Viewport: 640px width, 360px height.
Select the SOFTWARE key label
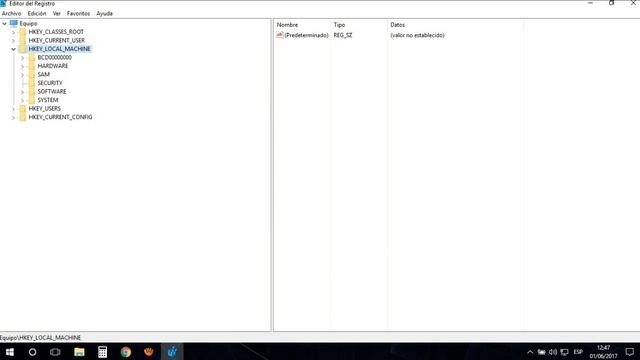[52, 91]
